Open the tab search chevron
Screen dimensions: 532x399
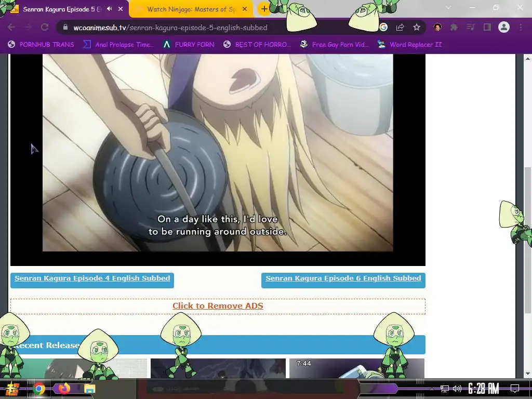click(448, 7)
